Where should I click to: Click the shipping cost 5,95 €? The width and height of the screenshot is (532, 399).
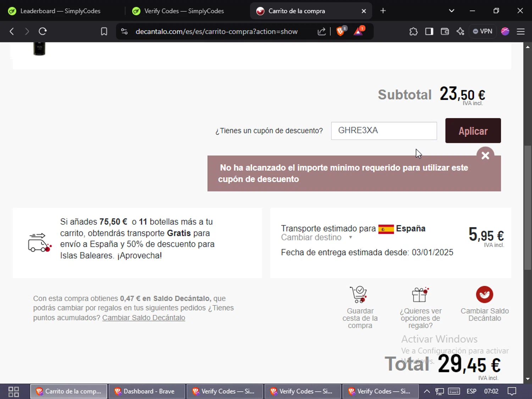pyautogui.click(x=486, y=235)
